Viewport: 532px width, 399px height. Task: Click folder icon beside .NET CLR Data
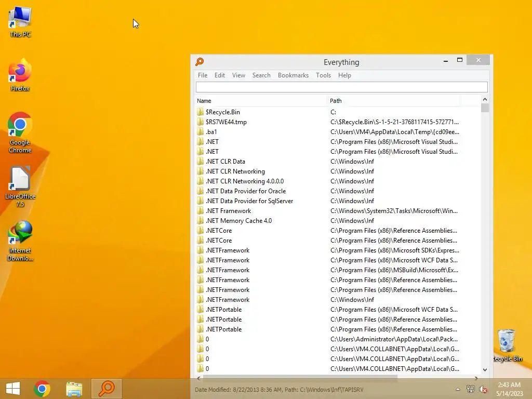200,162
